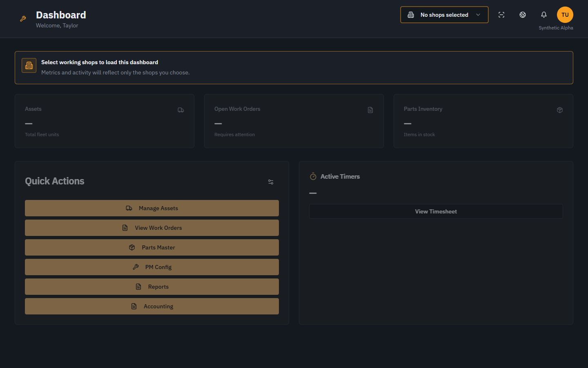The image size is (588, 368).
Task: Click the Parts Inventory card title
Action: click(x=423, y=109)
